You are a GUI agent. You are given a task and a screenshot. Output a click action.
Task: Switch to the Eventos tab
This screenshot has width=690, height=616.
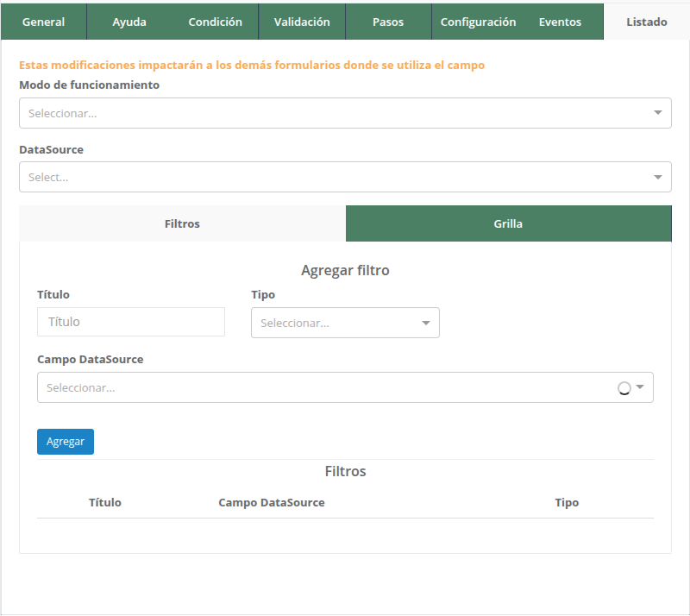click(560, 22)
